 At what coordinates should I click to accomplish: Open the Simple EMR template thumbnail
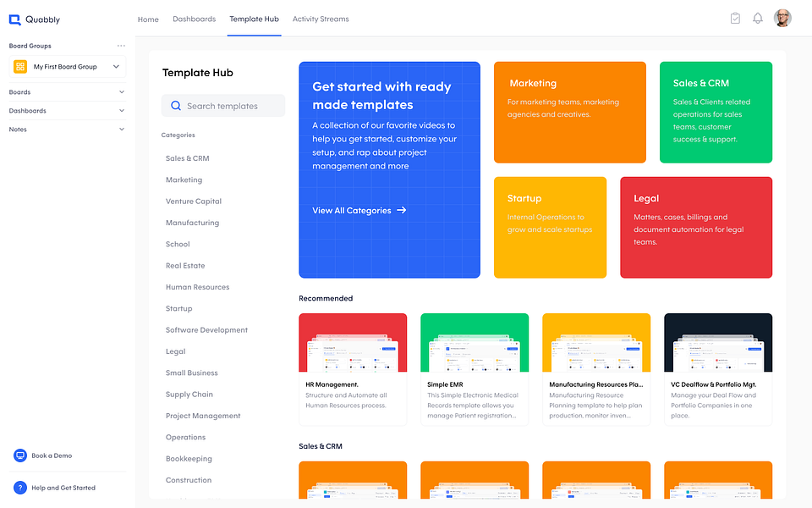pyautogui.click(x=475, y=343)
